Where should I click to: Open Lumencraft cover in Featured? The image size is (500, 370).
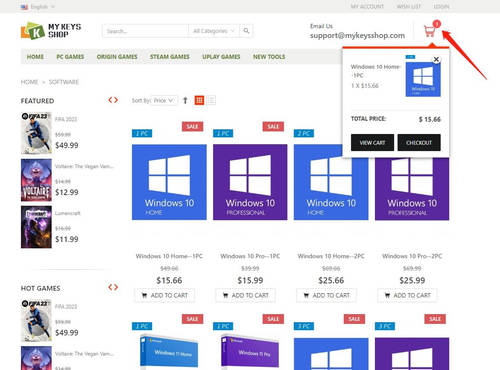36,227
